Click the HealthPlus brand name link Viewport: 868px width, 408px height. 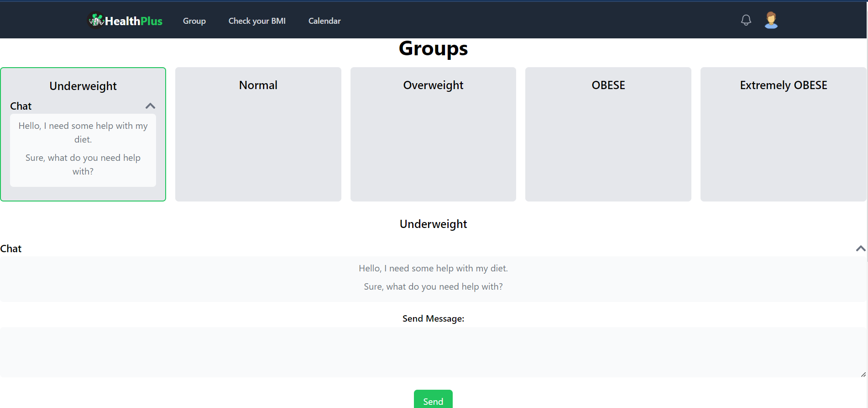[x=134, y=21]
